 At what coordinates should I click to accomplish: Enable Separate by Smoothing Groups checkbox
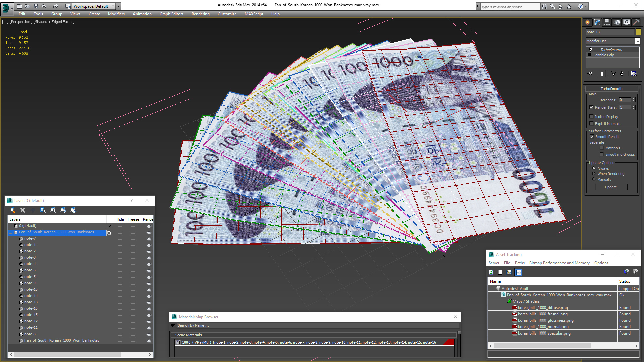click(x=602, y=154)
